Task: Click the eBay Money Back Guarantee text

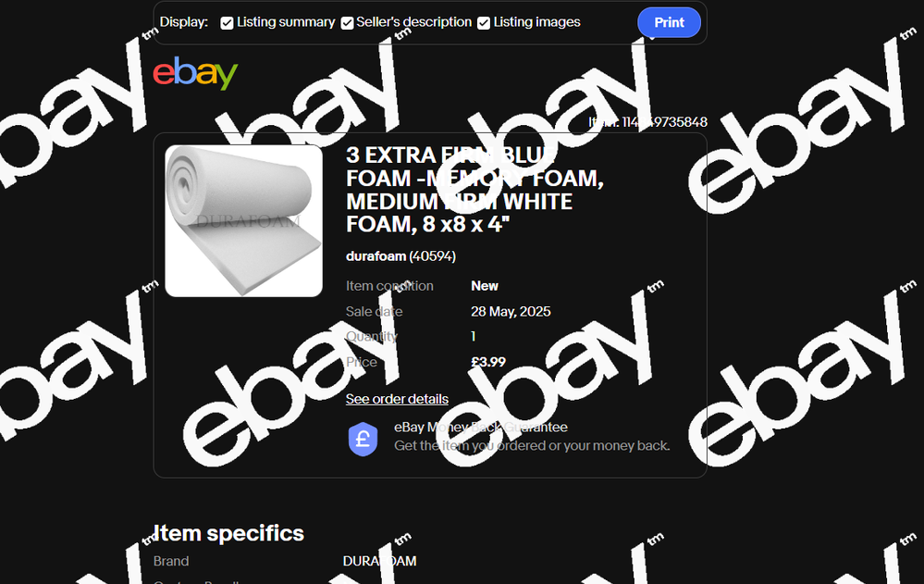Action: (x=481, y=427)
